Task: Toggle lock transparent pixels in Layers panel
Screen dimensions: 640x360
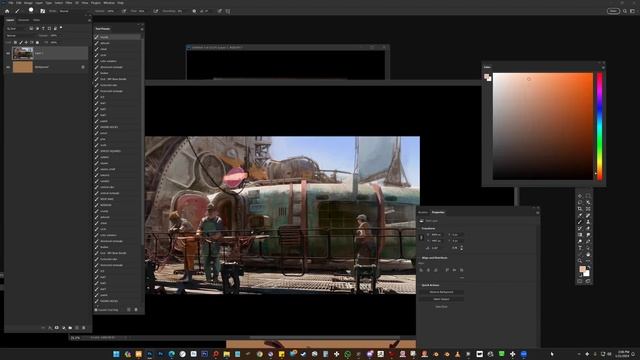Action: point(15,42)
